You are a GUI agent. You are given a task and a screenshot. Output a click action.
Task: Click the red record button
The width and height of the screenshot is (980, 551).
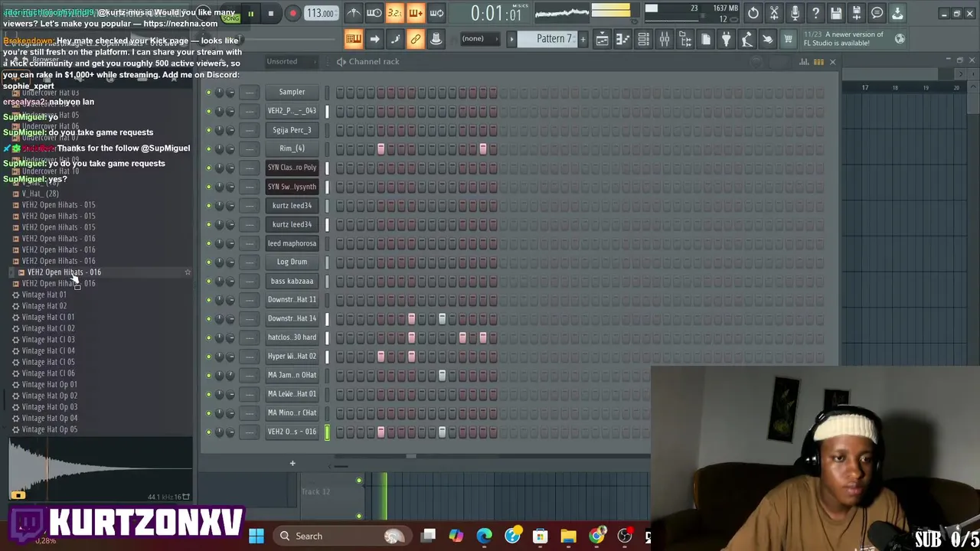pos(292,13)
